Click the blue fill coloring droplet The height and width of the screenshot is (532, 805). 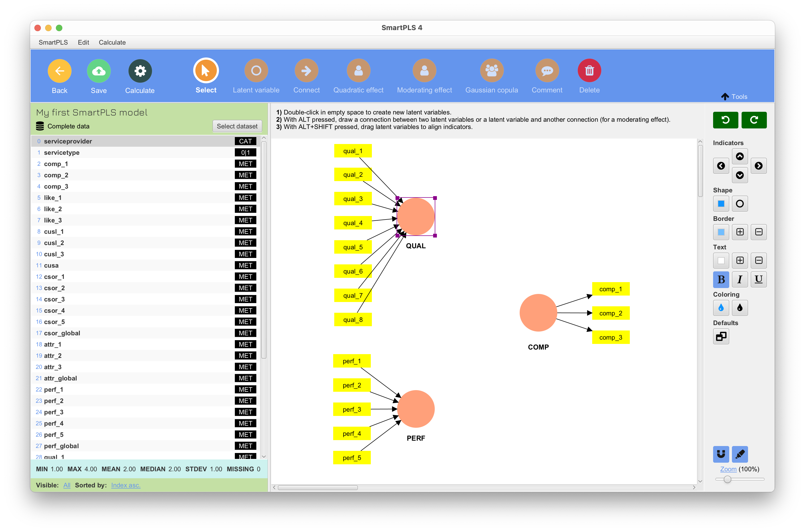pyautogui.click(x=721, y=308)
